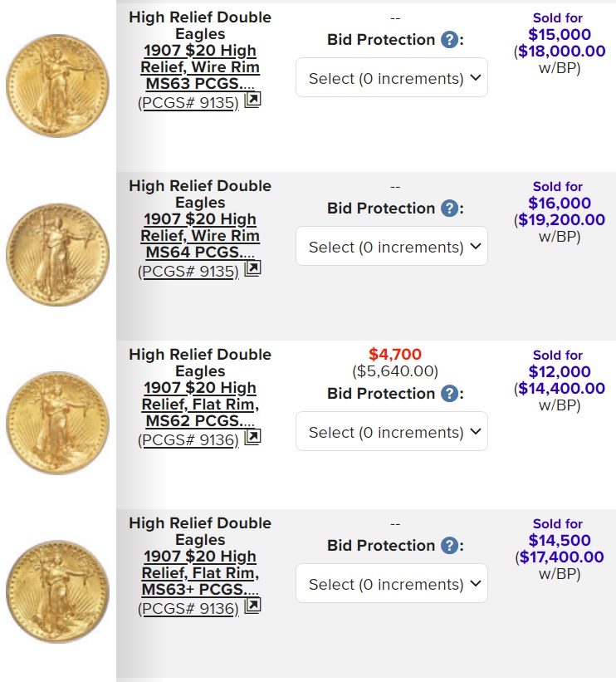This screenshot has width=616, height=682.
Task: Open the 1907 $20 Wire Rim MS63 PCGS lot link
Action: coord(200,67)
